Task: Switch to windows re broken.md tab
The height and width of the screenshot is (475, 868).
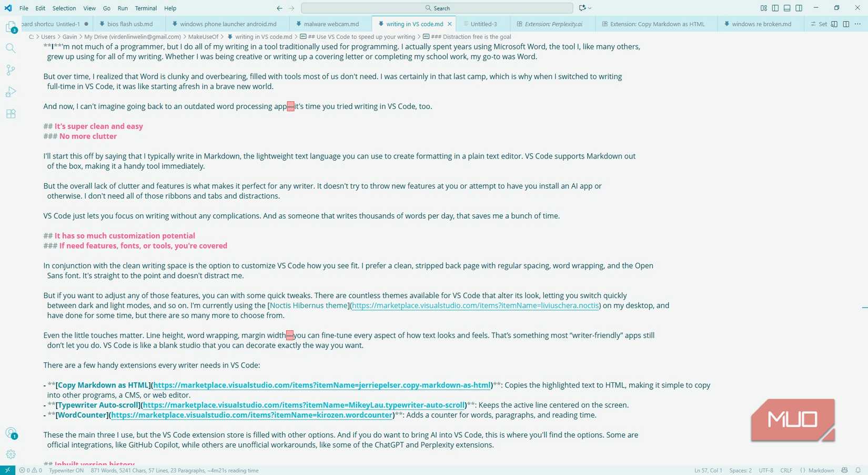Action: point(761,24)
